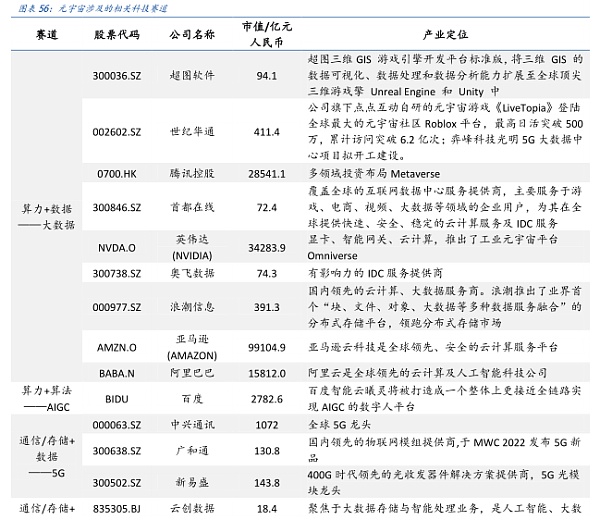Image resolution: width=600 pixels, height=520 pixels.
Task: Click company name 中兴通讯
Action: (x=192, y=425)
